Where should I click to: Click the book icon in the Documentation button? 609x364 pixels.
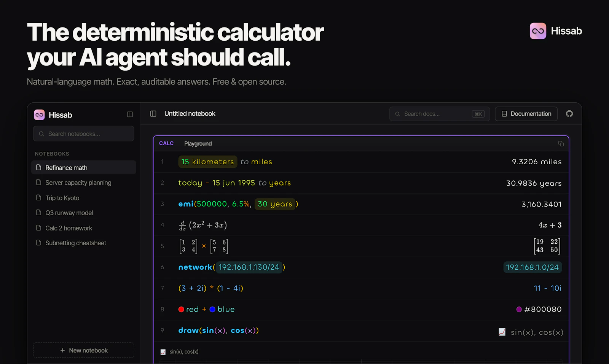[x=504, y=114]
